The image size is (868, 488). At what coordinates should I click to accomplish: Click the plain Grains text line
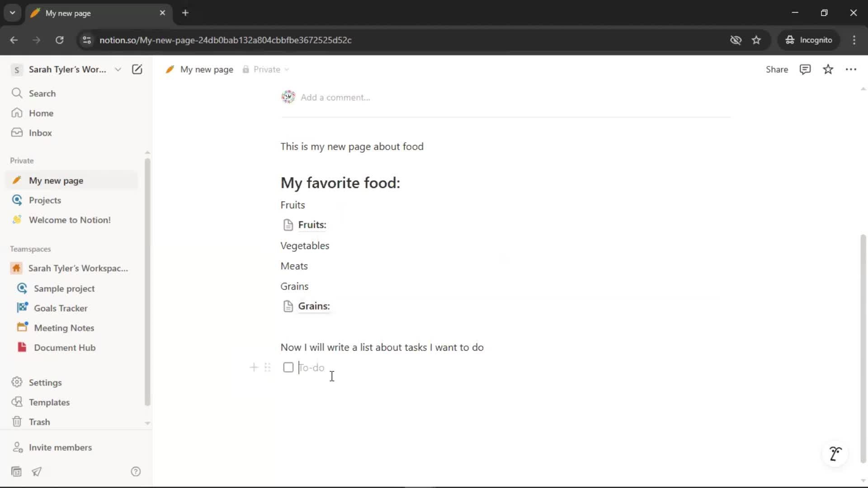[x=295, y=286]
